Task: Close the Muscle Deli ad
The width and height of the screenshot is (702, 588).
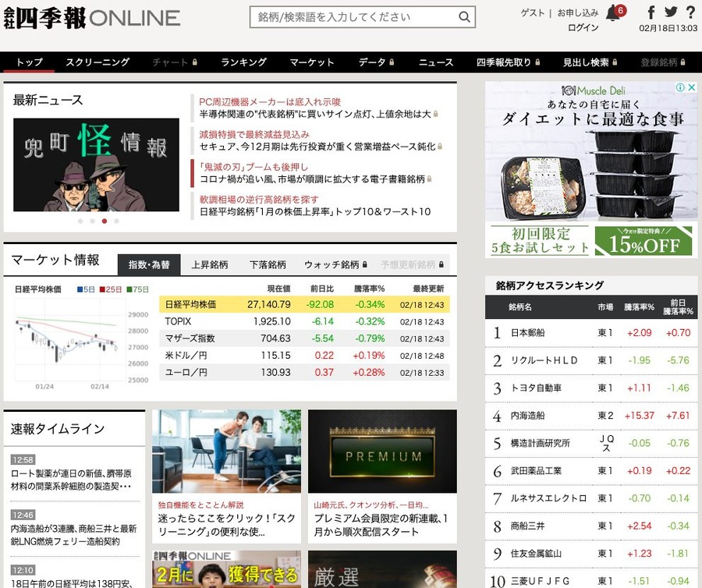Action: 691,87
